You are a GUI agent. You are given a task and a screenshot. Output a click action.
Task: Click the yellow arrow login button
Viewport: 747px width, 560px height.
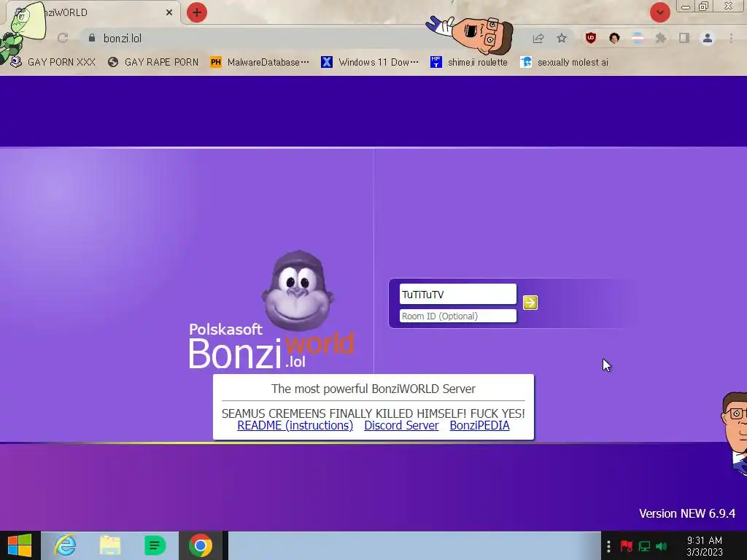pyautogui.click(x=530, y=303)
